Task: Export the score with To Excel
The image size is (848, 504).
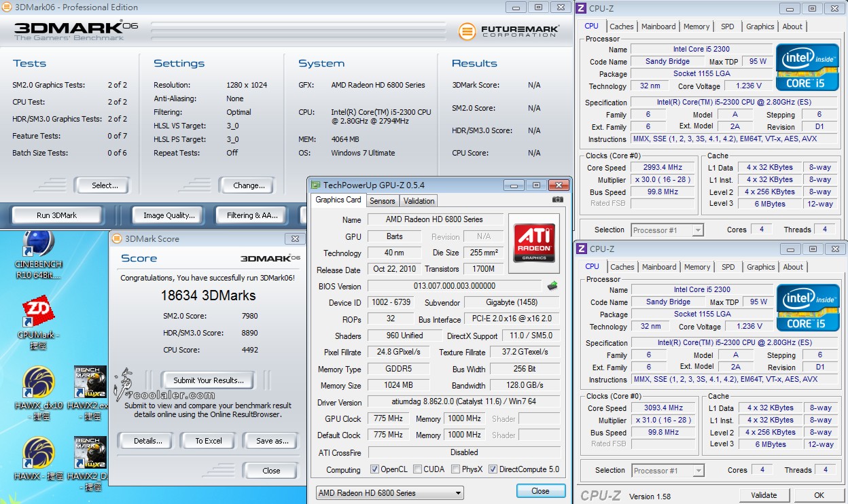Action: (209, 441)
